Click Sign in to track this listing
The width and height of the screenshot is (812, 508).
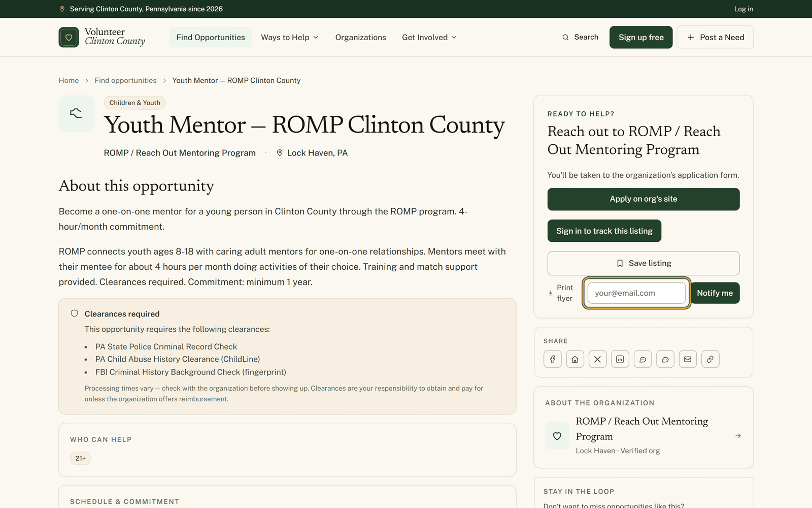coord(604,231)
